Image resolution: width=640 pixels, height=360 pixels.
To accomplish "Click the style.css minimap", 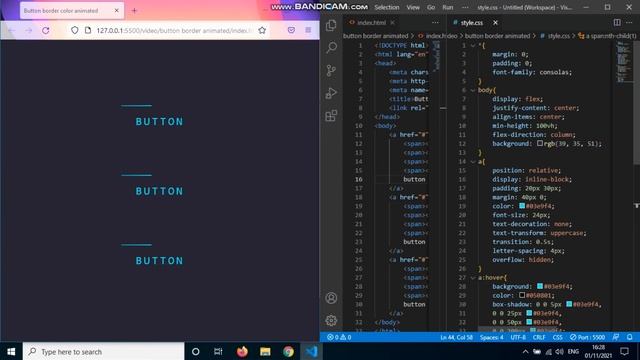I will coord(623,61).
